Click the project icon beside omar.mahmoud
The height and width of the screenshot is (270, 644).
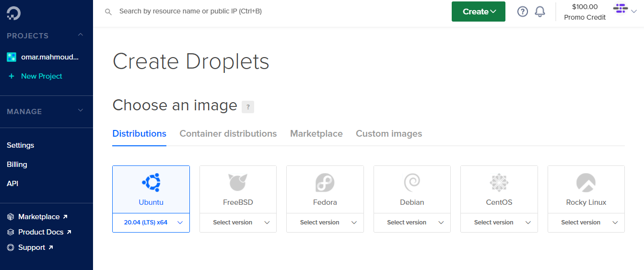[12, 57]
